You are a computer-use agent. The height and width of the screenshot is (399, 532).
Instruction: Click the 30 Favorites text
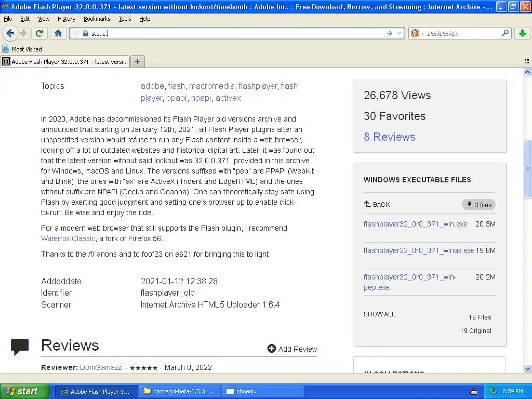395,116
